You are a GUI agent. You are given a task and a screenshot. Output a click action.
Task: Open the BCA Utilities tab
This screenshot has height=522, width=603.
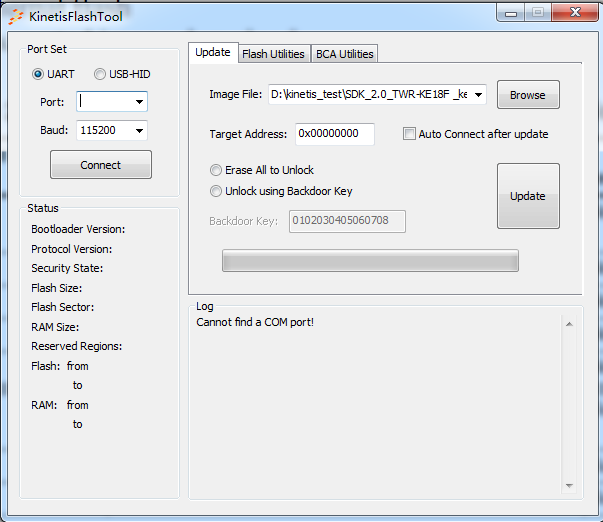[345, 54]
